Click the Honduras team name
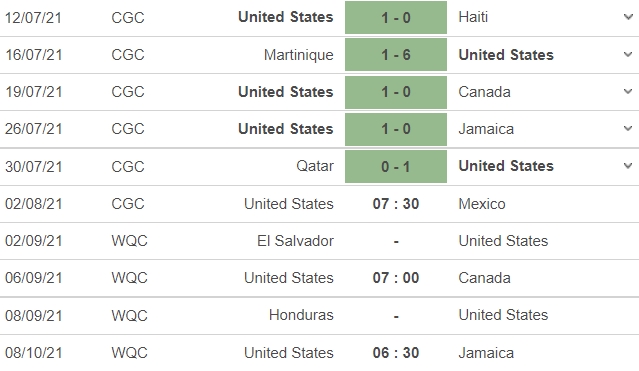 tap(301, 315)
